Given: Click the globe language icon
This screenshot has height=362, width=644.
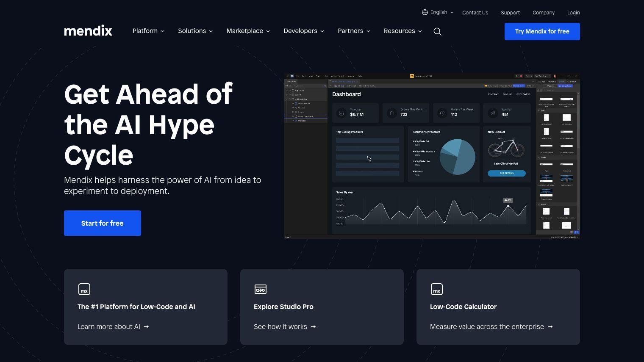Looking at the screenshot, I should click(425, 12).
